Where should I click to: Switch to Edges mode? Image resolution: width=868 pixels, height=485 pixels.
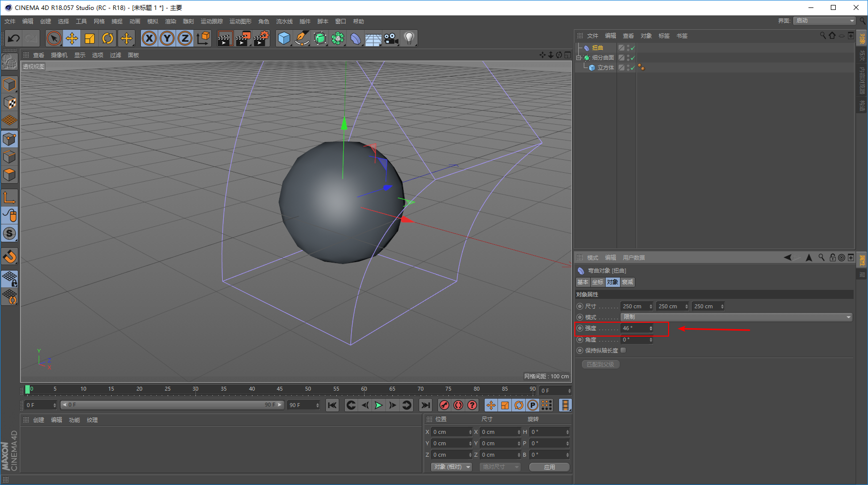click(x=9, y=157)
